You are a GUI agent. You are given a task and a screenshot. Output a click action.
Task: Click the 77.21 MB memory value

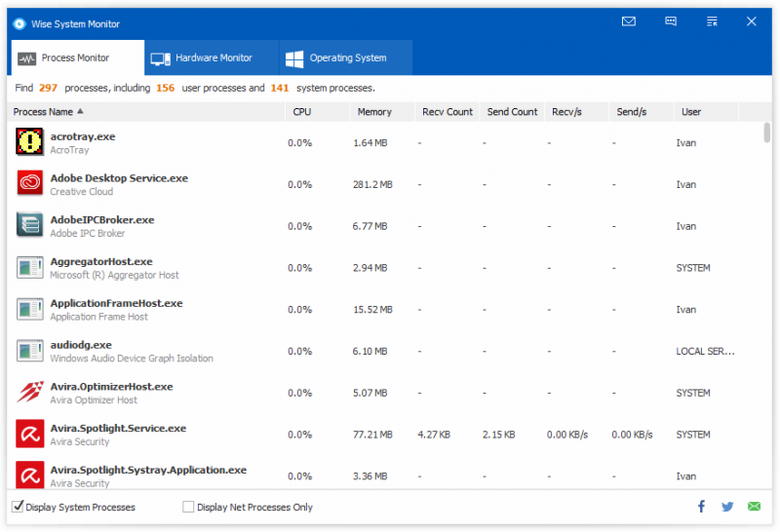(372, 435)
